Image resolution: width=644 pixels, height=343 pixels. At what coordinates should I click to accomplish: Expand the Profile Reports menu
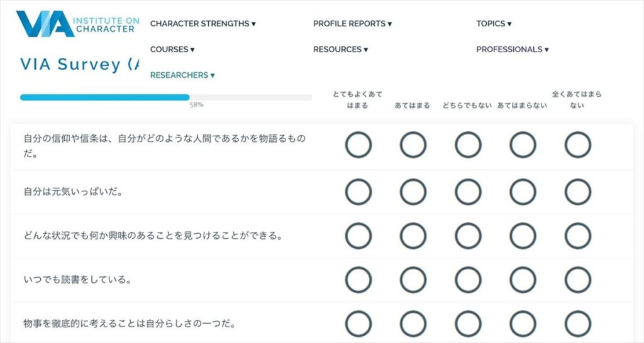pyautogui.click(x=352, y=24)
